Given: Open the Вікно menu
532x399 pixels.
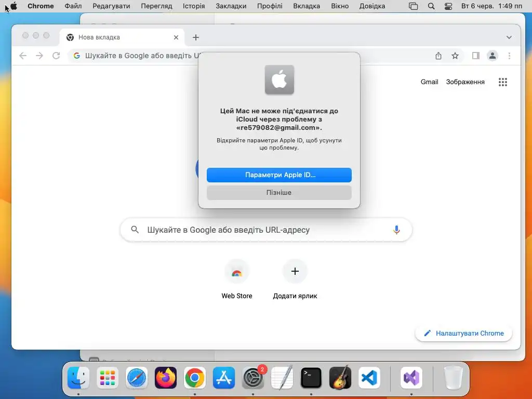Looking at the screenshot, I should pos(340,6).
